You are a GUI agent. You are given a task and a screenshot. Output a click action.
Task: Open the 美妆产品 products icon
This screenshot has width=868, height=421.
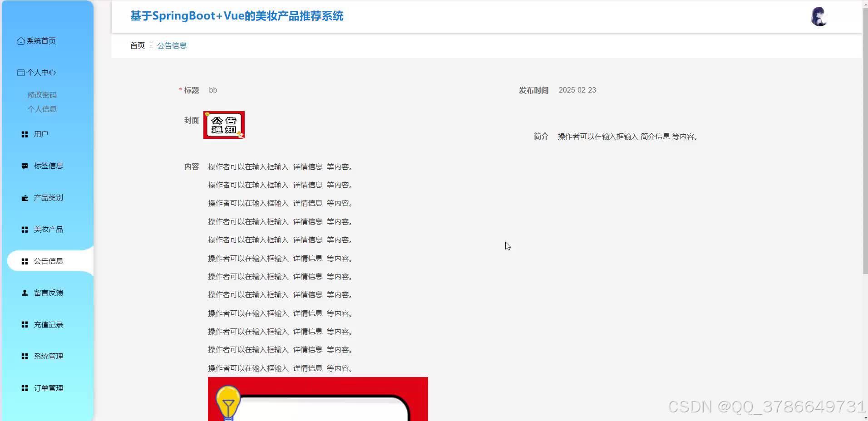(x=24, y=229)
